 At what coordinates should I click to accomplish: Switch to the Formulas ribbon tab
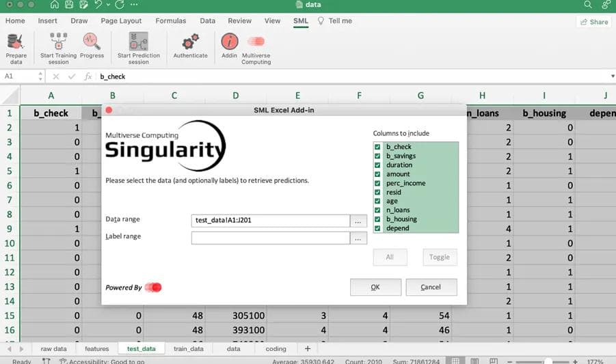click(x=170, y=20)
